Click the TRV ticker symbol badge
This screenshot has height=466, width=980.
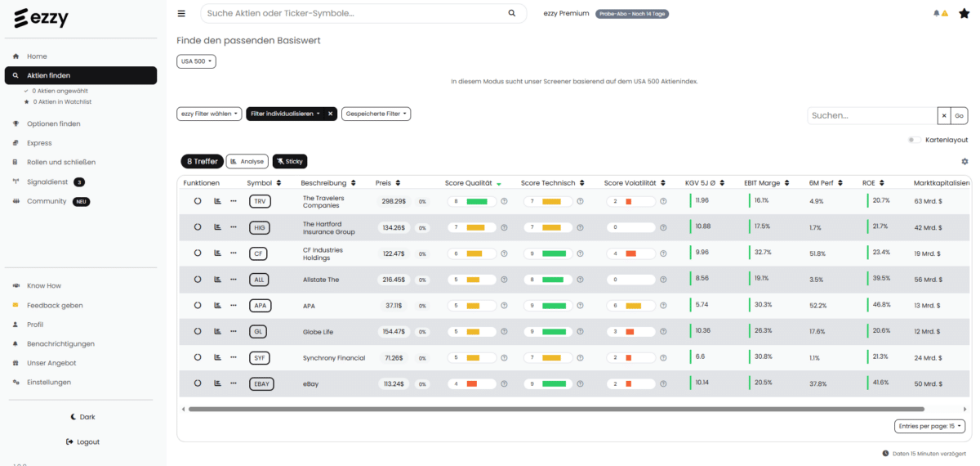pos(260,201)
